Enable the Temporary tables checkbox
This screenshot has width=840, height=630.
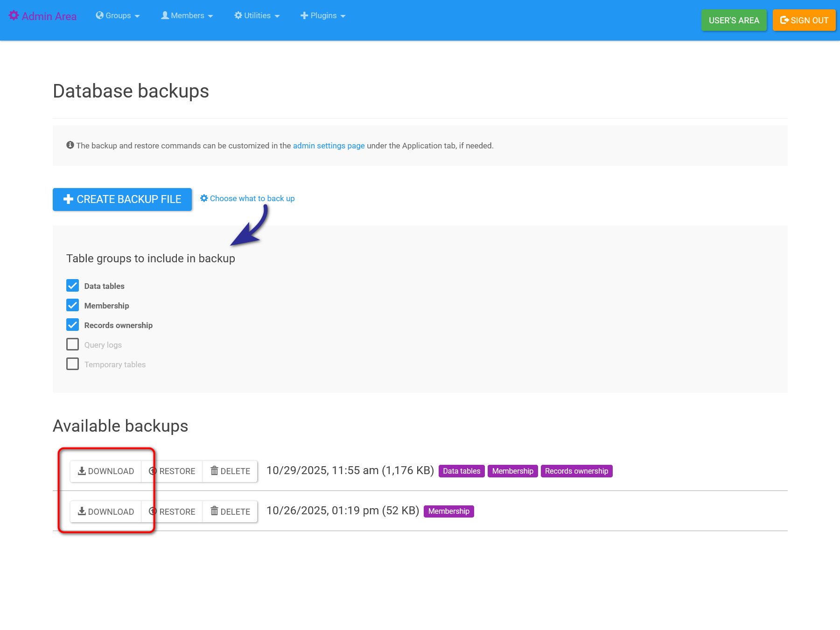coord(72,364)
